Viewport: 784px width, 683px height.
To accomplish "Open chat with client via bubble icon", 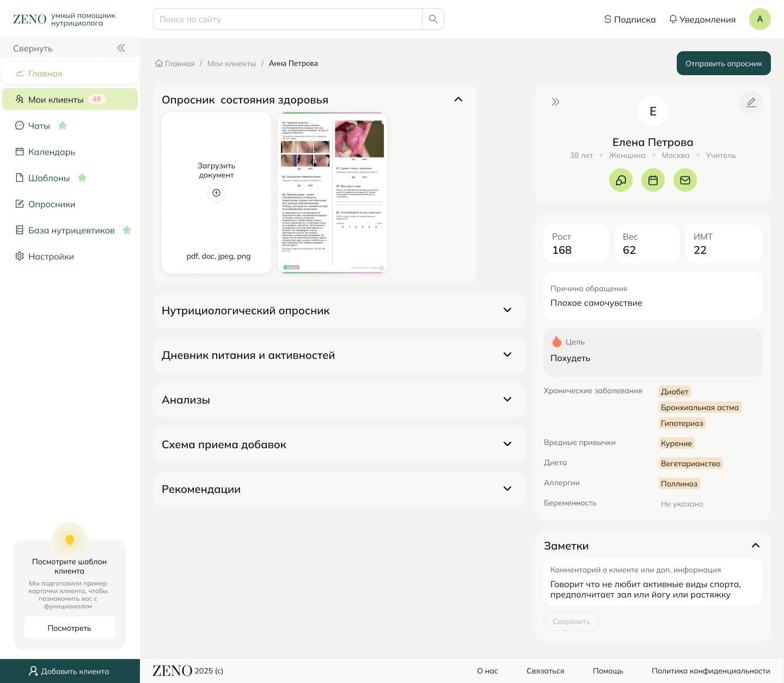I will coord(621,180).
